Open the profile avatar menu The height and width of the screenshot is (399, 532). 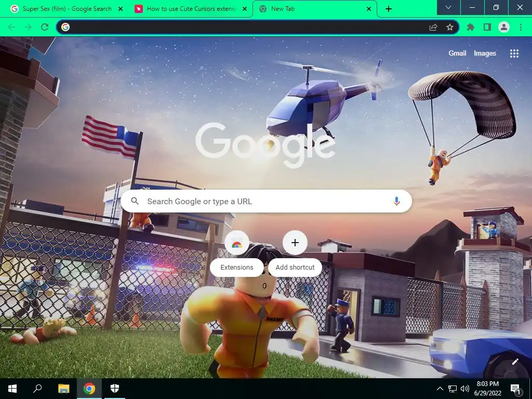click(504, 27)
